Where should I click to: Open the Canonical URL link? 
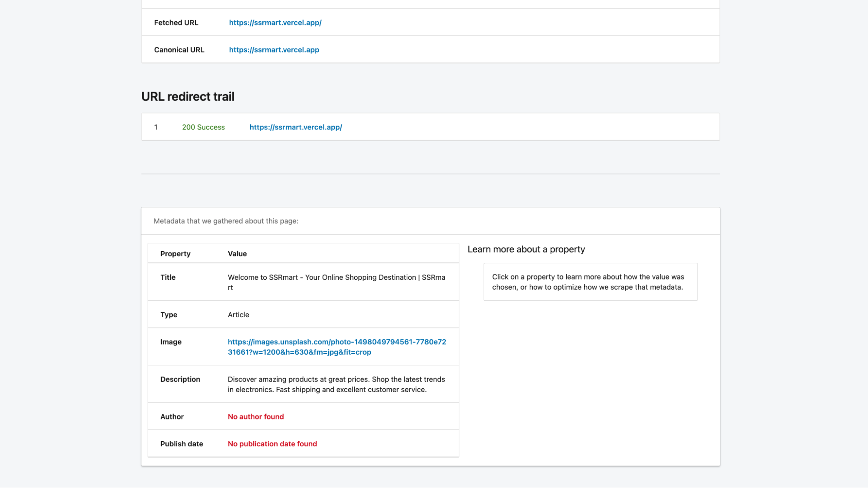click(274, 50)
